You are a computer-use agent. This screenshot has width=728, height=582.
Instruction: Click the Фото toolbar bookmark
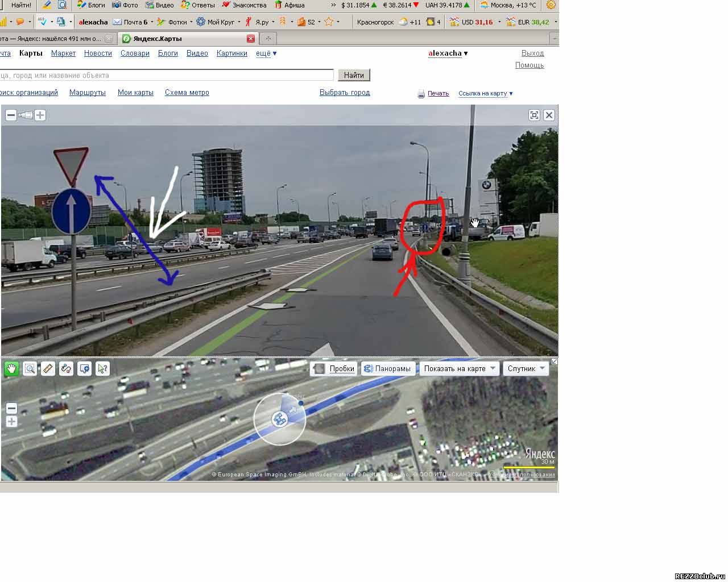pyautogui.click(x=125, y=5)
